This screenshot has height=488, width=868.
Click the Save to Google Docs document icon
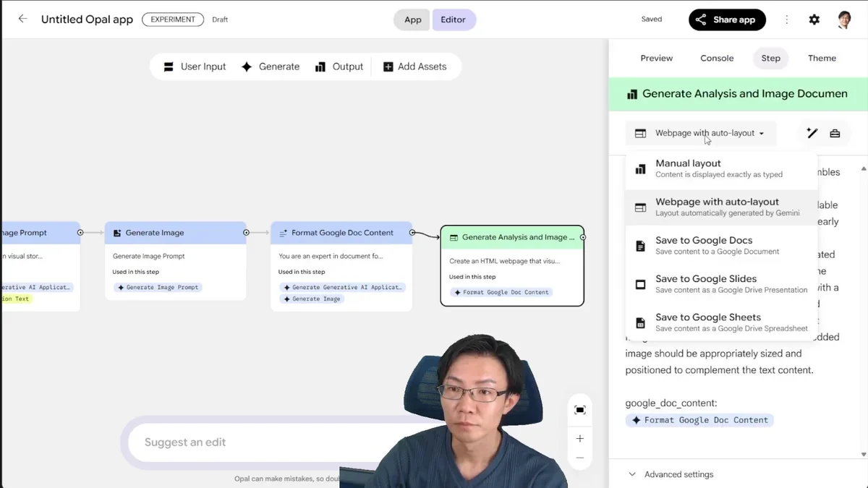click(x=640, y=246)
